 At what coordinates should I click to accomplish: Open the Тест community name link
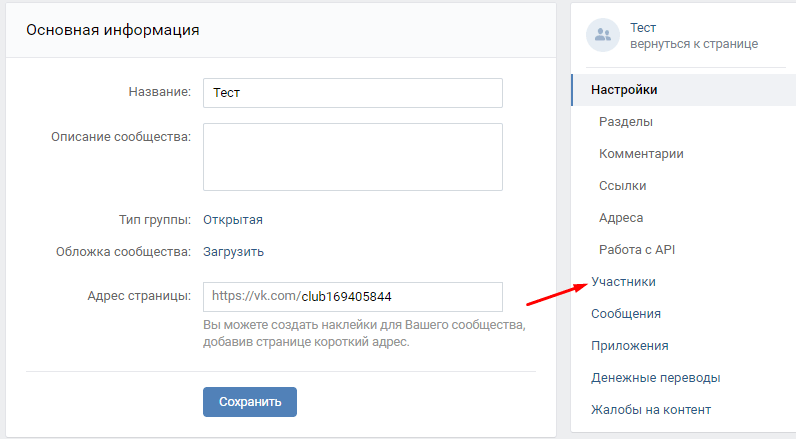pos(643,27)
